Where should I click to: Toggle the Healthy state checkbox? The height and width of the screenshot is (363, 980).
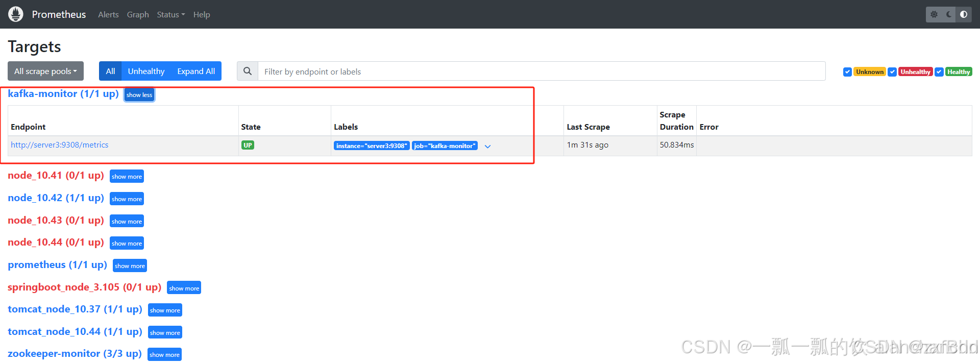click(939, 72)
